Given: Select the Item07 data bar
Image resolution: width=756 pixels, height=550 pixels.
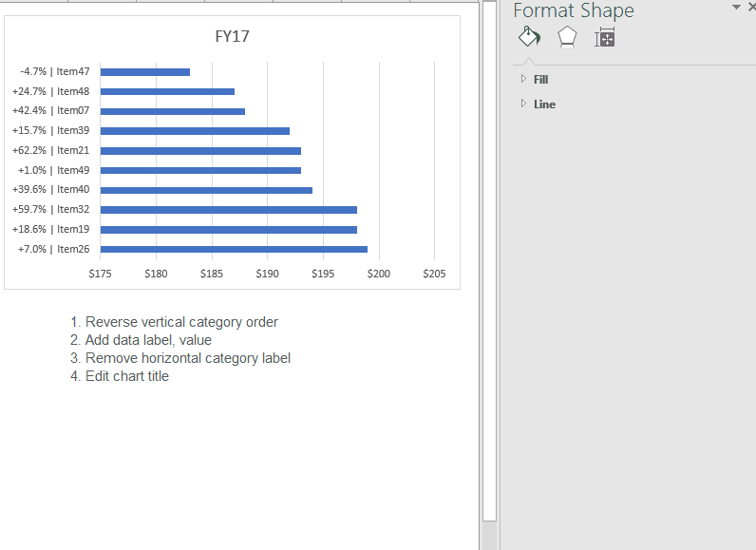Looking at the screenshot, I should point(172,111).
